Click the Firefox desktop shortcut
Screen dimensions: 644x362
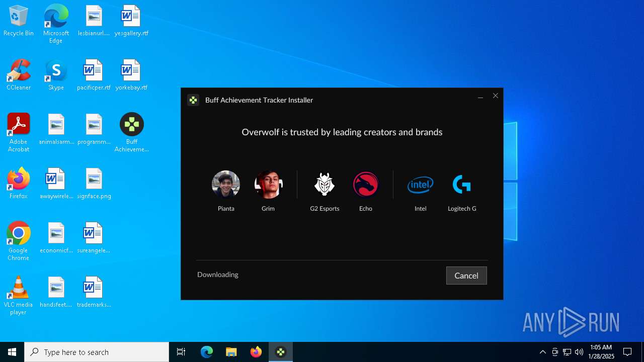pos(19,184)
